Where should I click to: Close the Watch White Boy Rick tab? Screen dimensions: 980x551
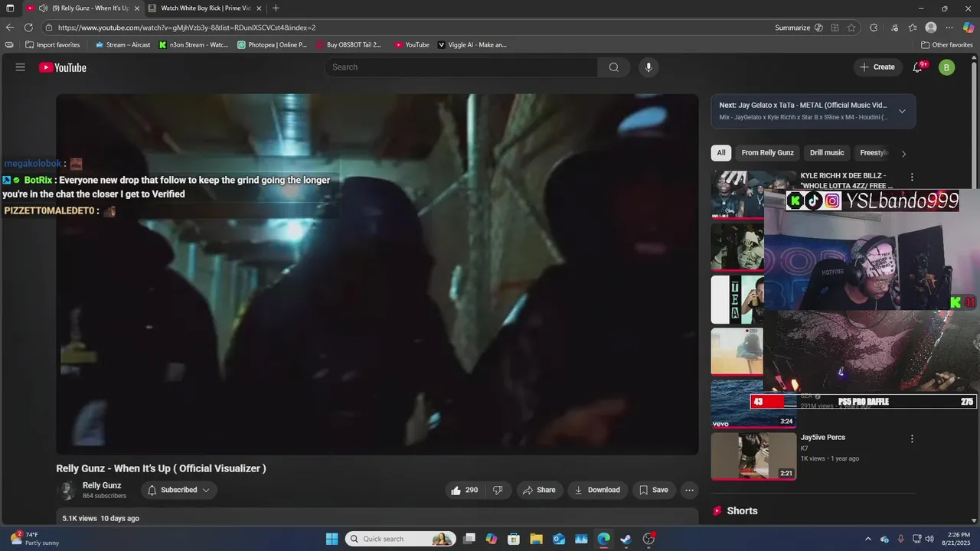pyautogui.click(x=259, y=8)
